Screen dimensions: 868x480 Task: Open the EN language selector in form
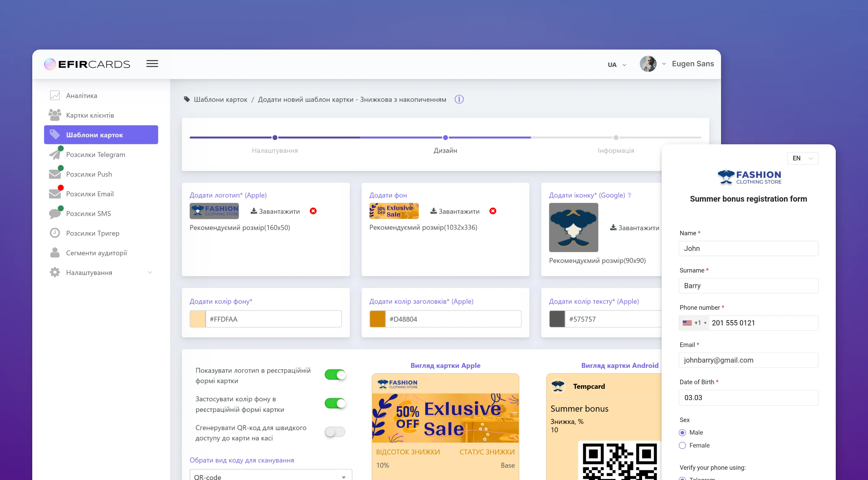[x=802, y=158]
